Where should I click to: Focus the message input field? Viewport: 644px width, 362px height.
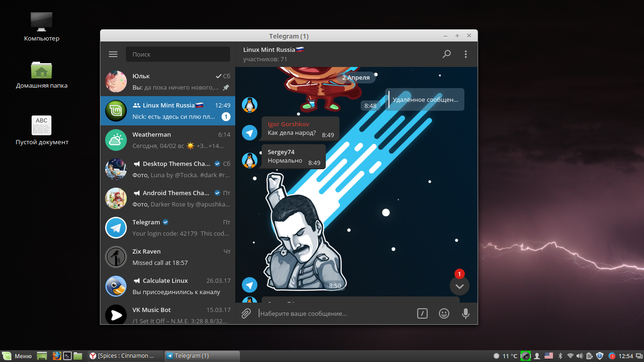(x=335, y=313)
